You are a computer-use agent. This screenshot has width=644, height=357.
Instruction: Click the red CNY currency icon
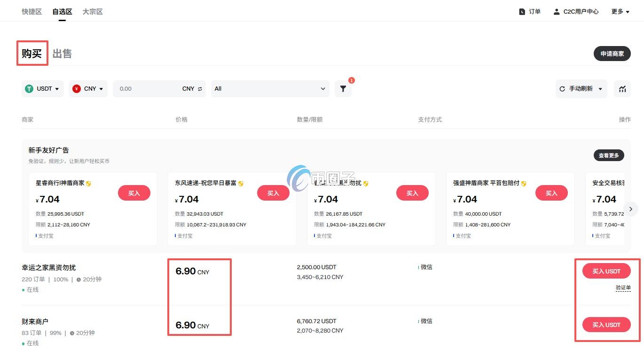[76, 88]
